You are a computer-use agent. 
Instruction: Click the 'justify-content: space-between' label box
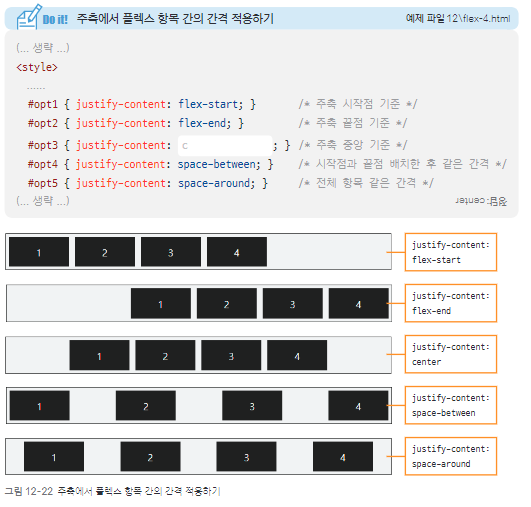(451, 405)
